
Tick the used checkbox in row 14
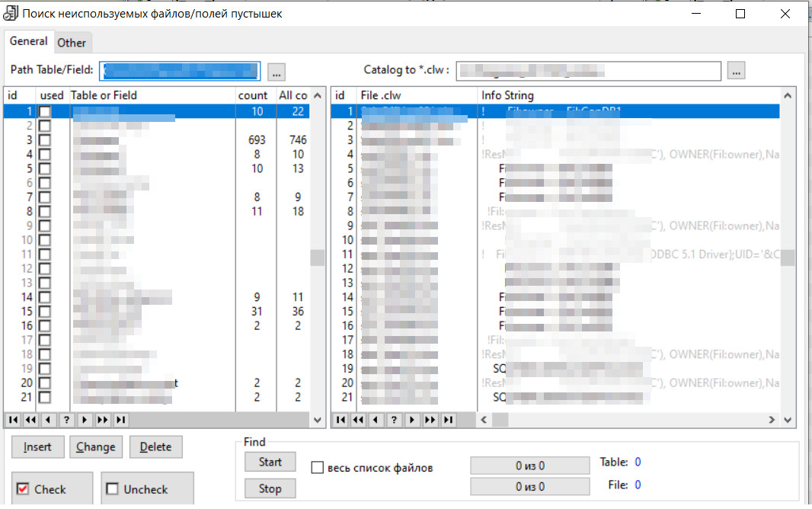[46, 297]
